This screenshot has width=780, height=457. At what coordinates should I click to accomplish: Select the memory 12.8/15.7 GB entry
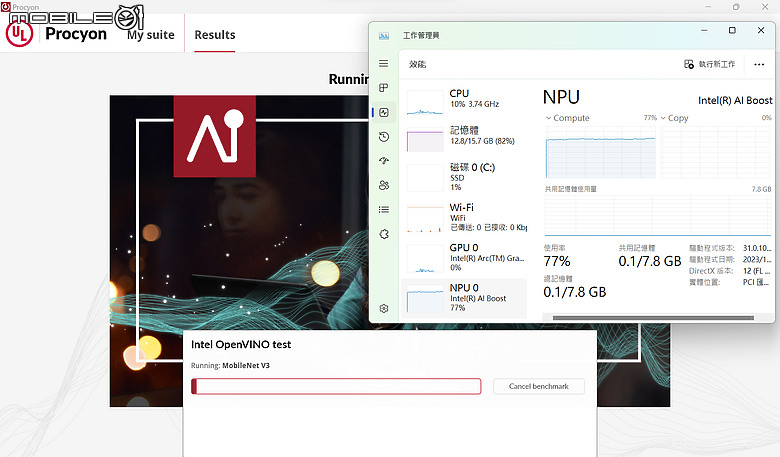466,138
